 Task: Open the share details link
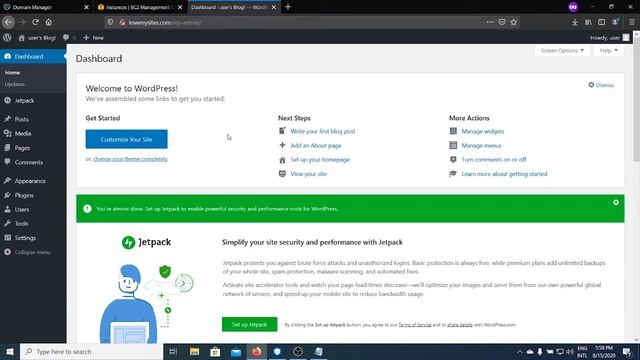460,325
